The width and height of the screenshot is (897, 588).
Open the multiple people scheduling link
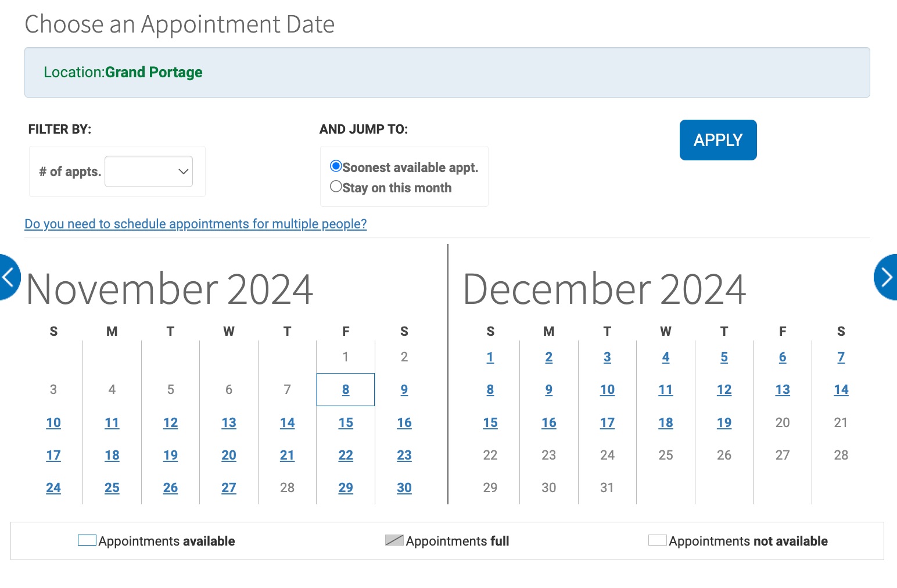pyautogui.click(x=195, y=224)
